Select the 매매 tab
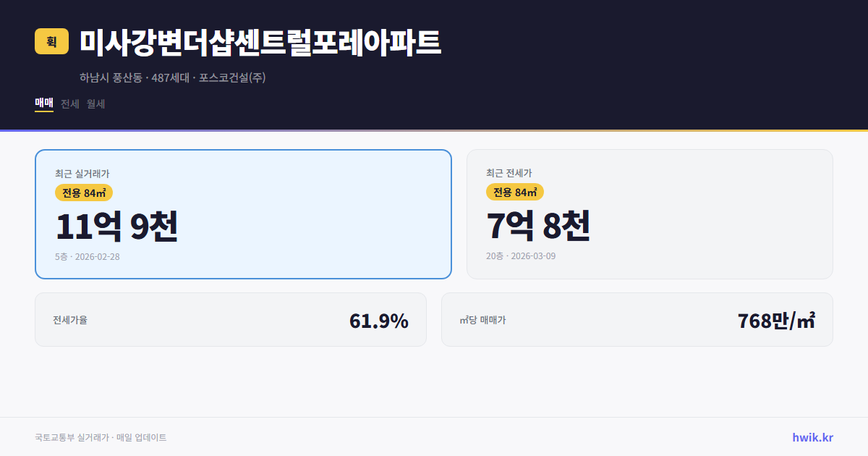The image size is (868, 456). coord(43,104)
